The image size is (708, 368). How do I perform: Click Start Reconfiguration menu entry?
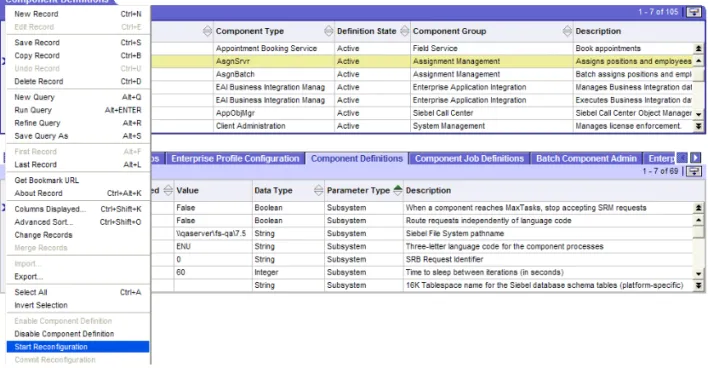point(78,347)
